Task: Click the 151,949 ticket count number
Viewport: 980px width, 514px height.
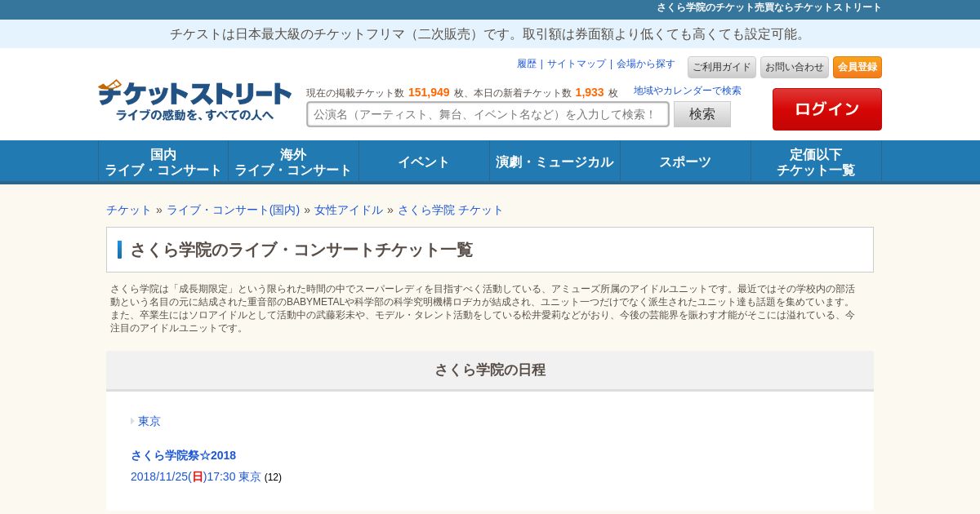Action: (x=429, y=92)
